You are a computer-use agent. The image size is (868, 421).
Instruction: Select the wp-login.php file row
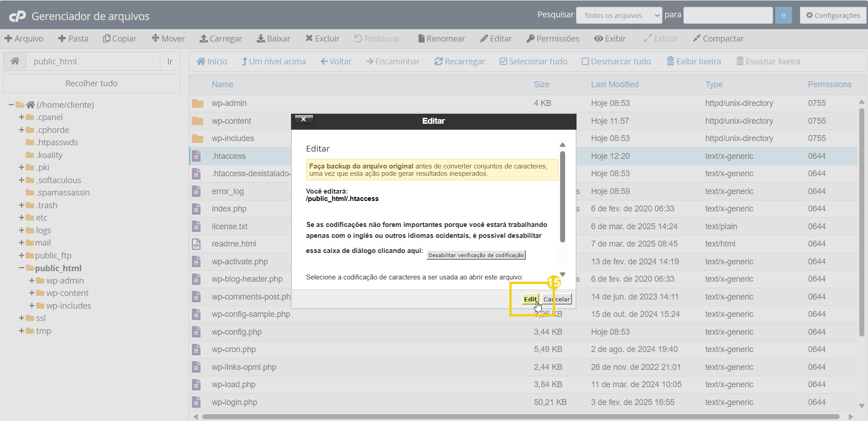point(523,402)
